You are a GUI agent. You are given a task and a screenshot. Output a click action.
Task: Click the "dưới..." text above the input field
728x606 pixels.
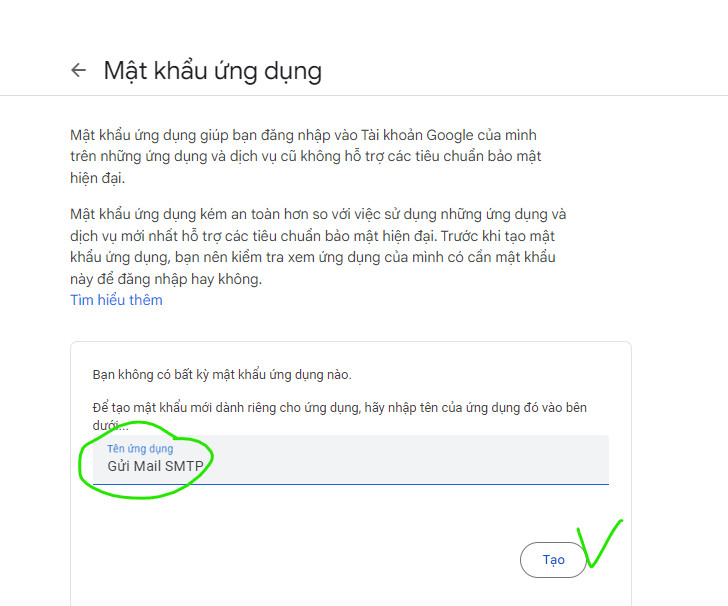[x=110, y=425]
